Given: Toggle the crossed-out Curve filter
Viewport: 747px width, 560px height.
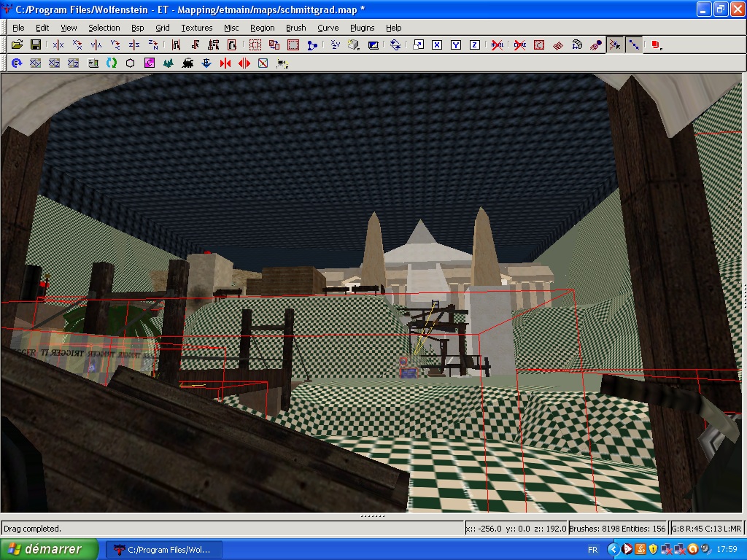Looking at the screenshot, I should [x=519, y=44].
